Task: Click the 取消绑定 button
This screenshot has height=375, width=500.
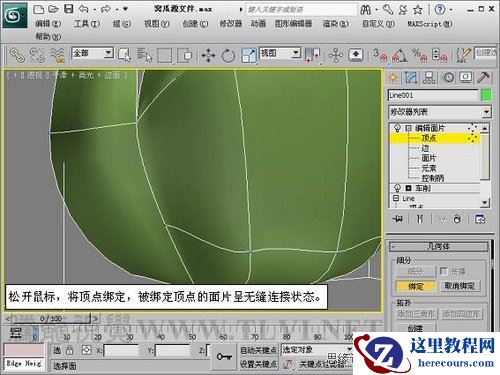Action: 460,286
